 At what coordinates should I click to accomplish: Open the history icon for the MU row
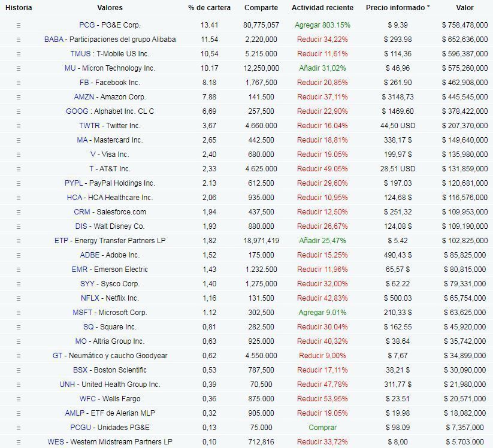[x=19, y=68]
